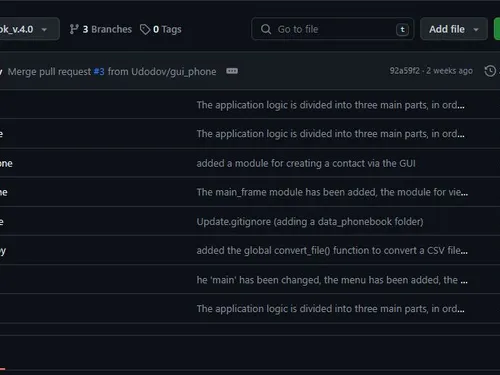
Task: Open the 0 Tags link
Action: 161,29
